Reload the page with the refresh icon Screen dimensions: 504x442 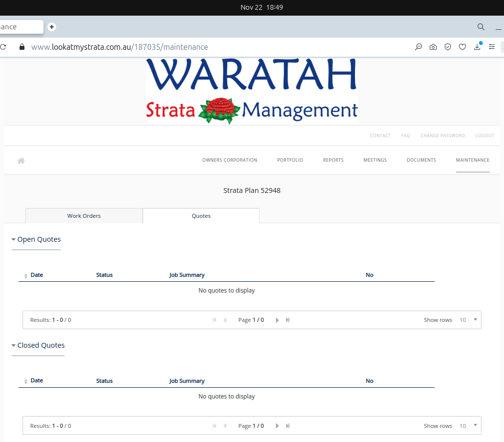pos(3,47)
